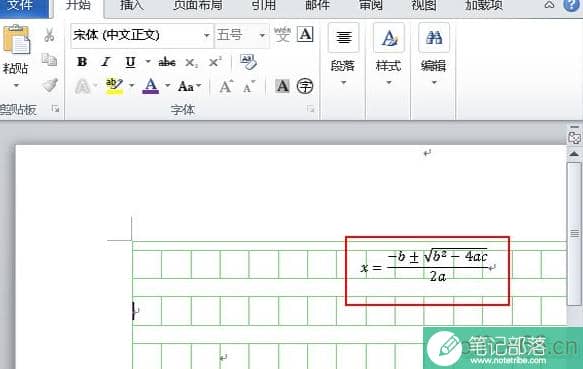Toggle Italic formatting
The image size is (583, 369).
(x=106, y=62)
